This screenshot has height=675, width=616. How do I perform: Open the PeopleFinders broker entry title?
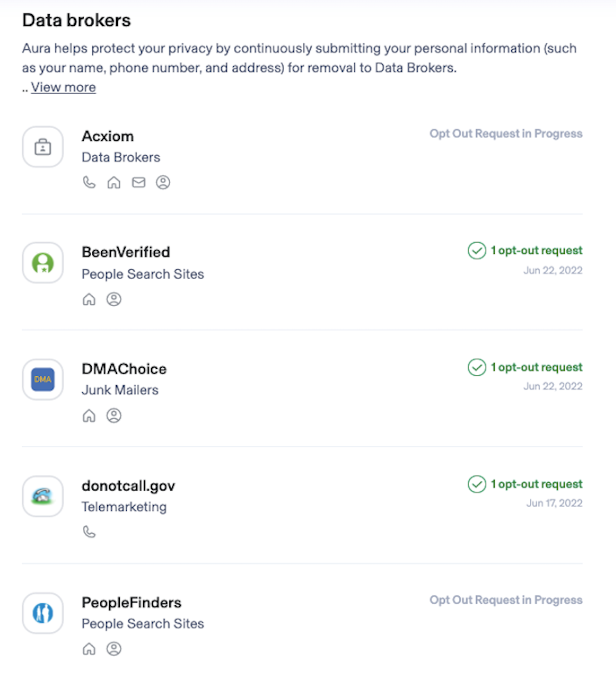click(x=131, y=603)
